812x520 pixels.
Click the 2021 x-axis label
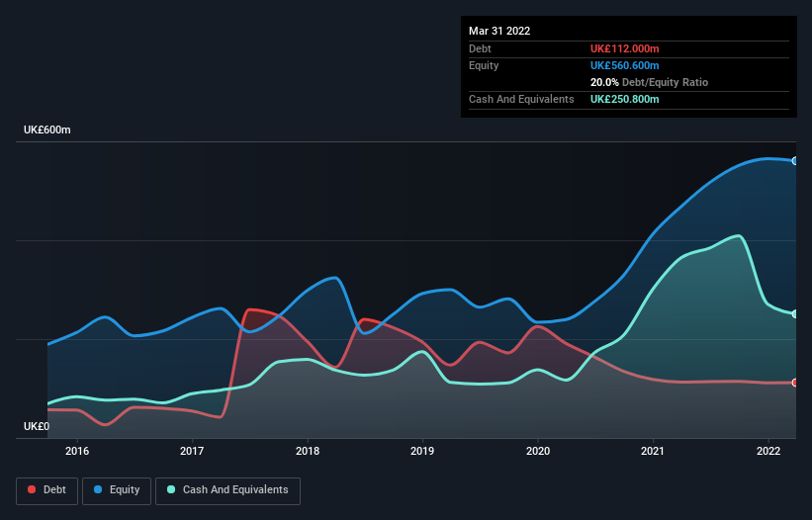point(653,451)
